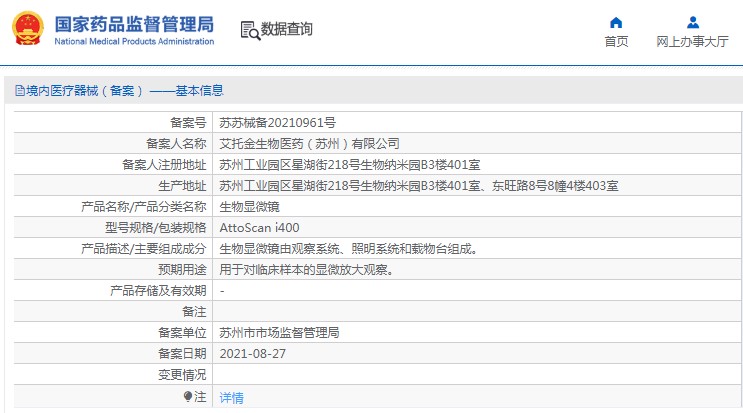The width and height of the screenshot is (743, 413).
Task: Go to 首页 home link
Action: pyautogui.click(x=616, y=42)
